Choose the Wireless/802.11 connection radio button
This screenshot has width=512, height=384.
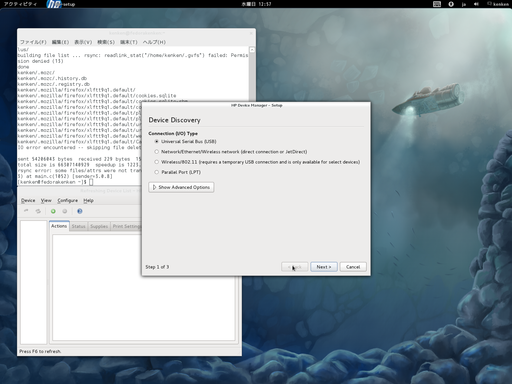[x=156, y=162]
